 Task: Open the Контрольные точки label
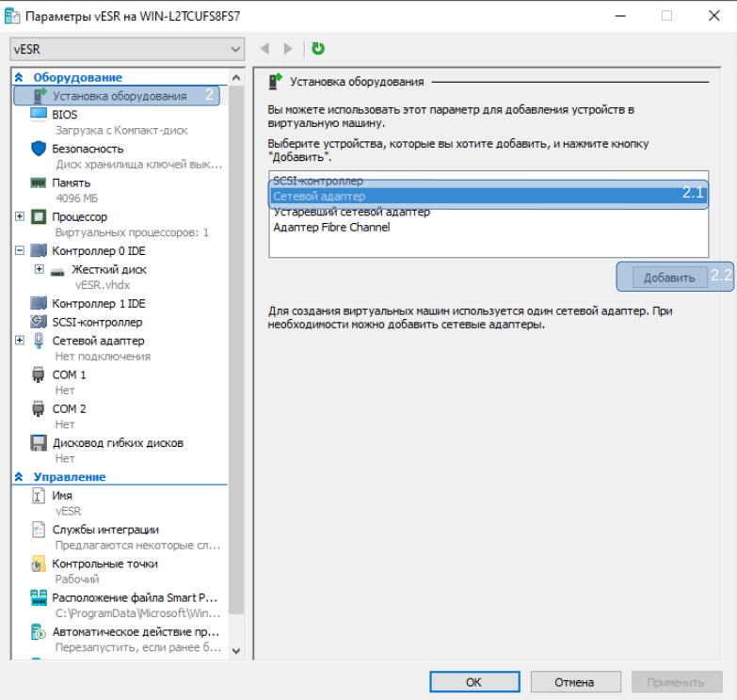pyautogui.click(x=104, y=564)
